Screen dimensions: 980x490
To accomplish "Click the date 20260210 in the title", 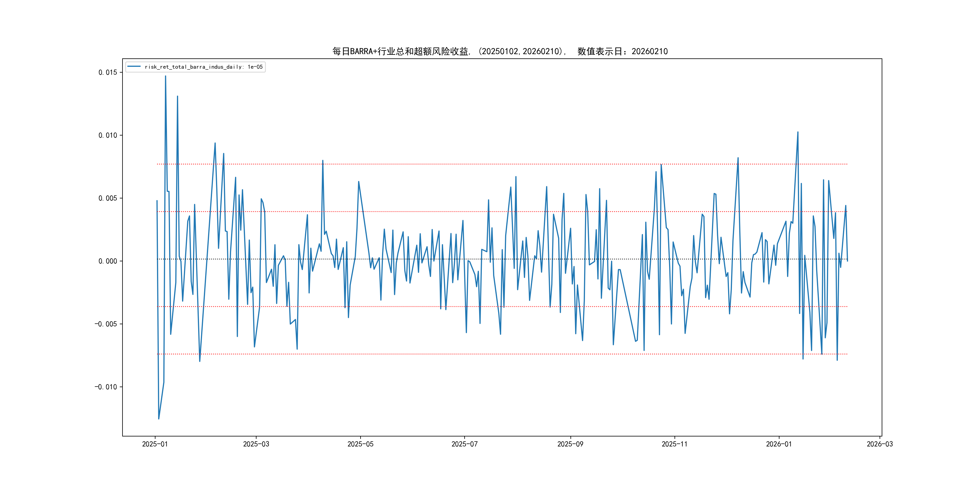I will [649, 51].
